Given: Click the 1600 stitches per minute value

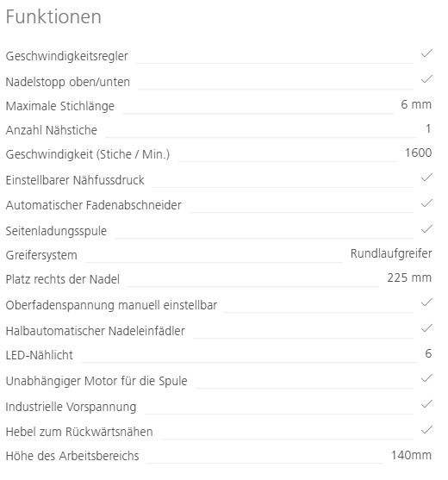Looking at the screenshot, I should [419, 153].
